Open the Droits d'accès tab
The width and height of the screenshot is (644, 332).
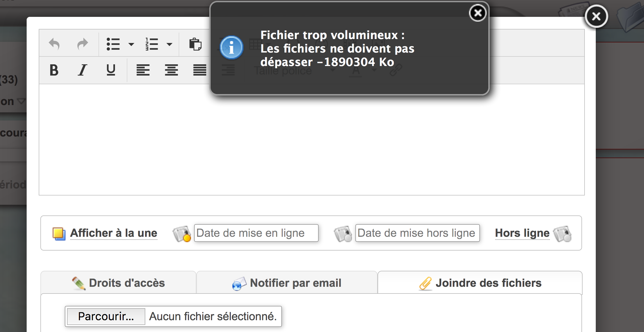(x=118, y=283)
